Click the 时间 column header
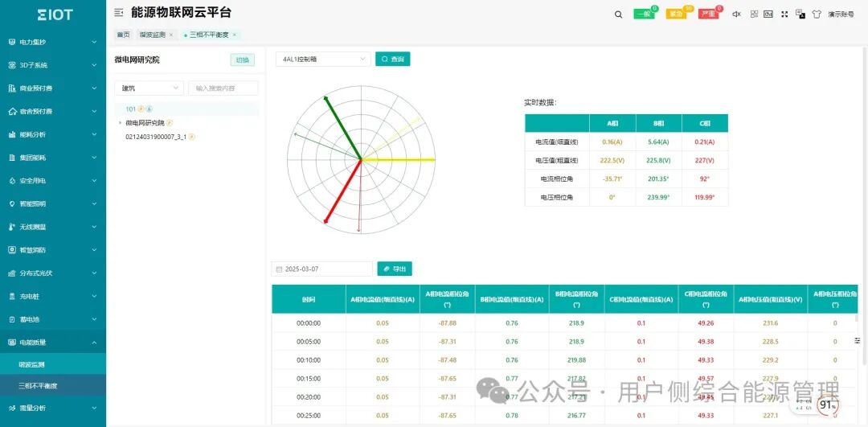This screenshot has width=868, height=427. pyautogui.click(x=309, y=299)
